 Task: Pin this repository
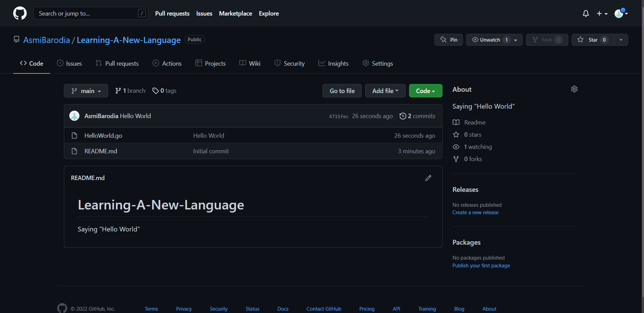click(449, 40)
